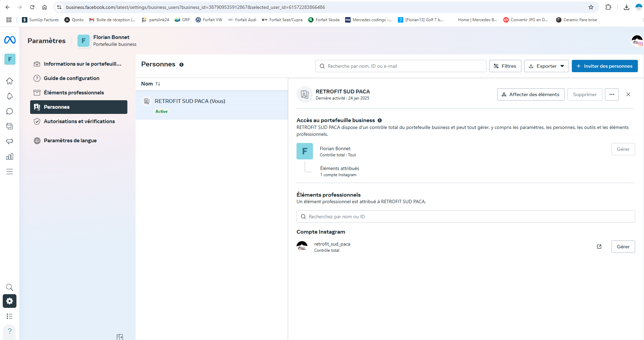Open Autorisations et vérifications
This screenshot has width=644, height=340.
click(x=79, y=121)
